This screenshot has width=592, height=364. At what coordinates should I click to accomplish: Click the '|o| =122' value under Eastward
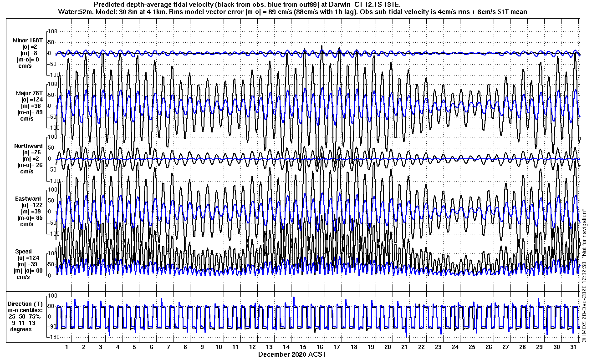coord(31,205)
